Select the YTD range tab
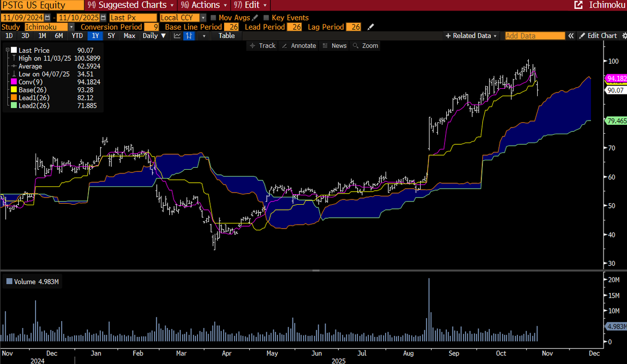The image size is (627, 364). (x=77, y=36)
